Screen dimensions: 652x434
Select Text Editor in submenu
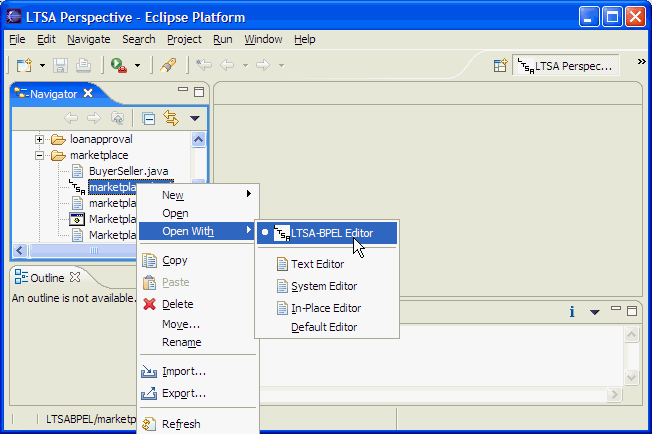pyautogui.click(x=327, y=264)
